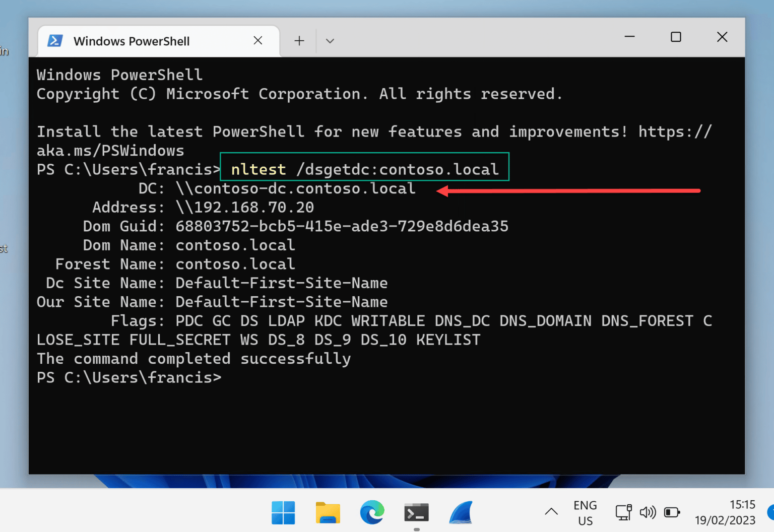Screen dimensions: 774x532
Task: Click the network icon in system tray
Action: pyautogui.click(x=623, y=512)
